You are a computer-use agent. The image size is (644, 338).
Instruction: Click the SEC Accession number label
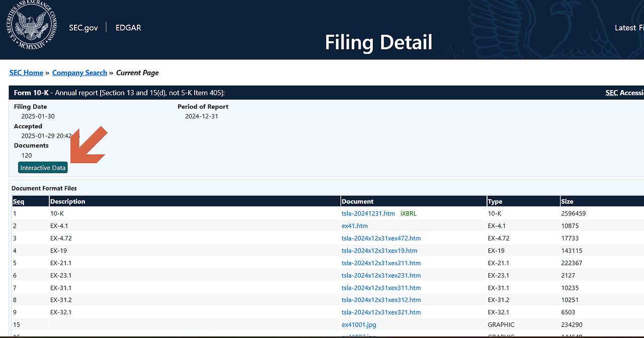point(625,93)
